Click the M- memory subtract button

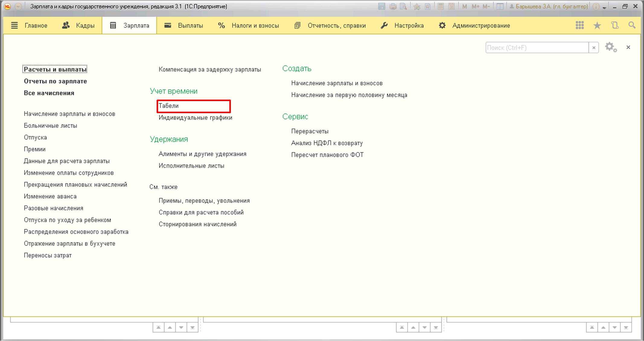[486, 6]
